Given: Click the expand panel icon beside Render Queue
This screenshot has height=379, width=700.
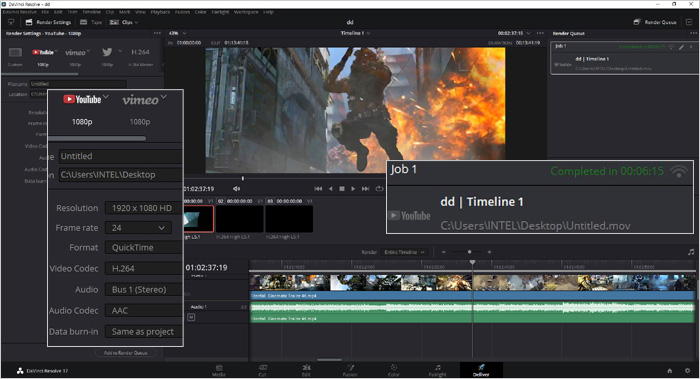Looking at the screenshot, I should pyautogui.click(x=689, y=22).
